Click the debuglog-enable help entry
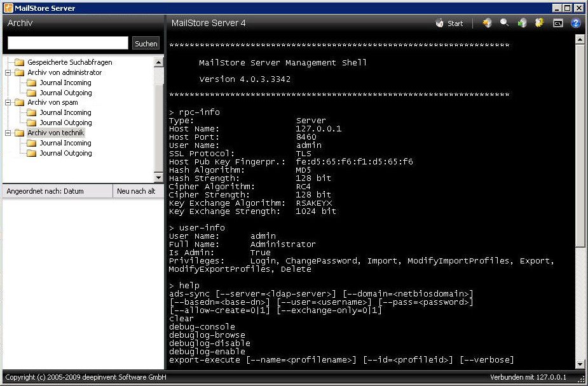 click(207, 351)
